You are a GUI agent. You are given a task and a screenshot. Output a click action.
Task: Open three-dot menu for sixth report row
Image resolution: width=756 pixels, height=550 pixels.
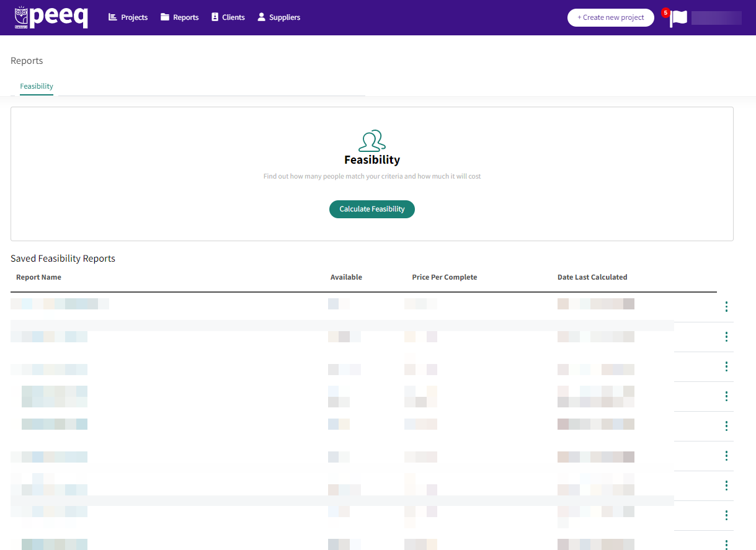(x=726, y=456)
